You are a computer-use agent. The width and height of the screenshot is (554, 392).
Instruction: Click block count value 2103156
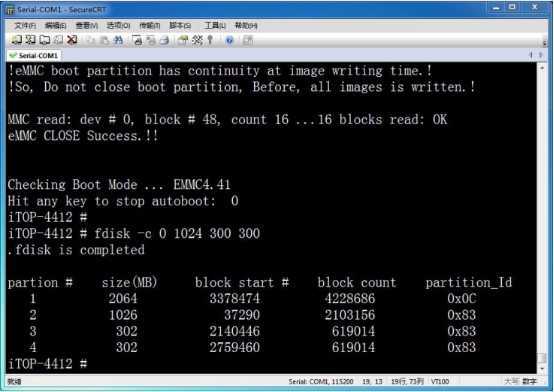pos(350,315)
